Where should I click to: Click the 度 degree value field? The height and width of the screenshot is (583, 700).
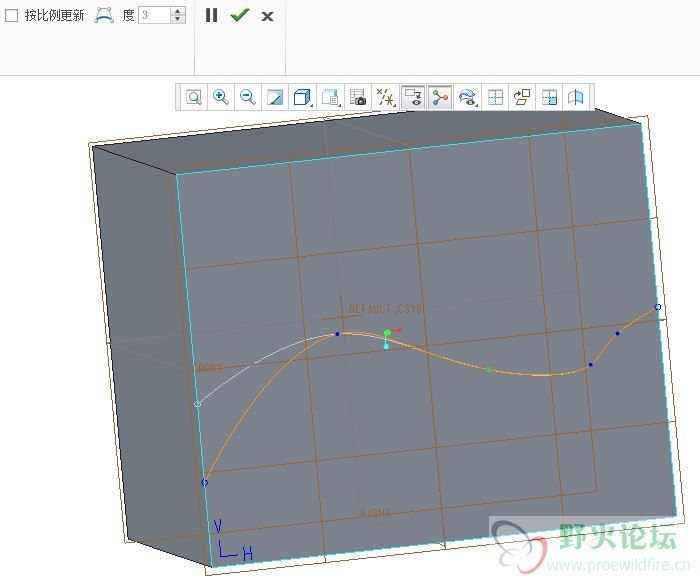(154, 16)
